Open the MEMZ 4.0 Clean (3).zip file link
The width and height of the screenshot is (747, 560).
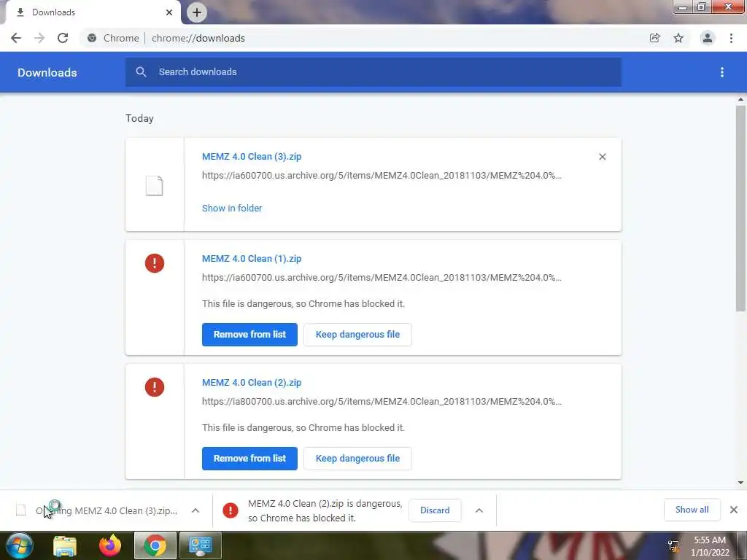pyautogui.click(x=252, y=157)
